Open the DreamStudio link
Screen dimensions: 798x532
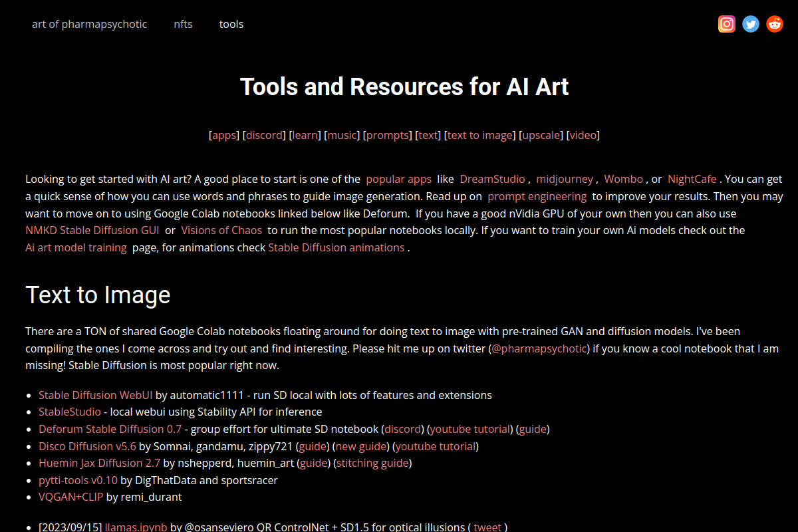point(493,179)
